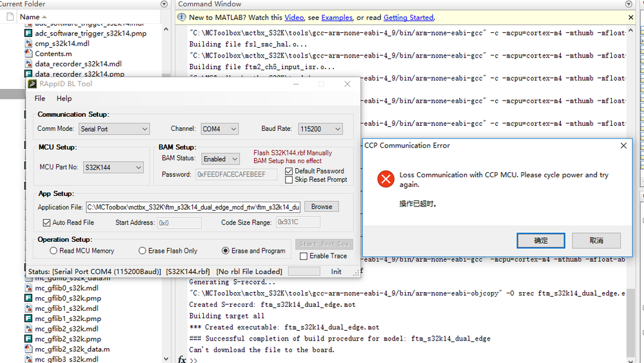Click the Command Window scroll-down arrow

point(631,360)
